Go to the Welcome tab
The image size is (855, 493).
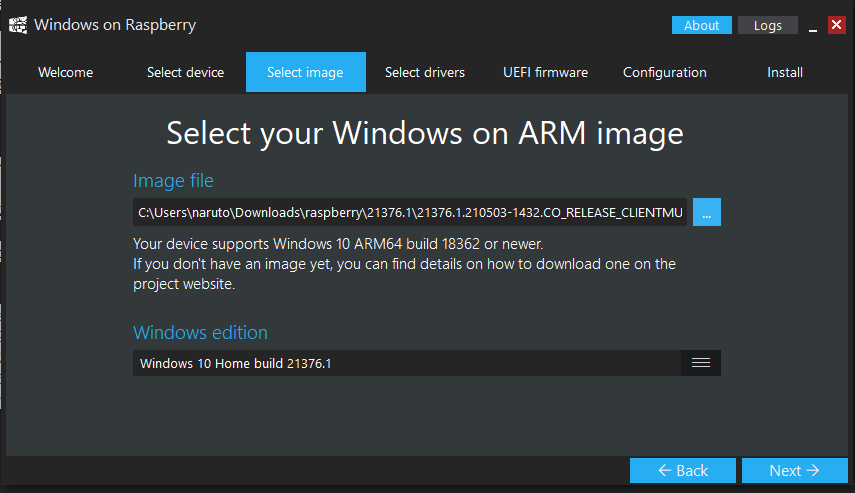click(65, 72)
